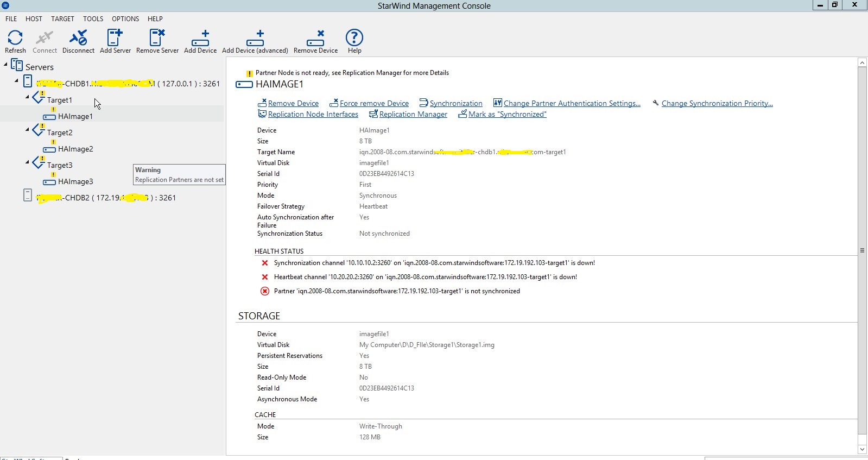Click the Remove Device link
Viewport: 868px width, 460px height.
pos(293,103)
